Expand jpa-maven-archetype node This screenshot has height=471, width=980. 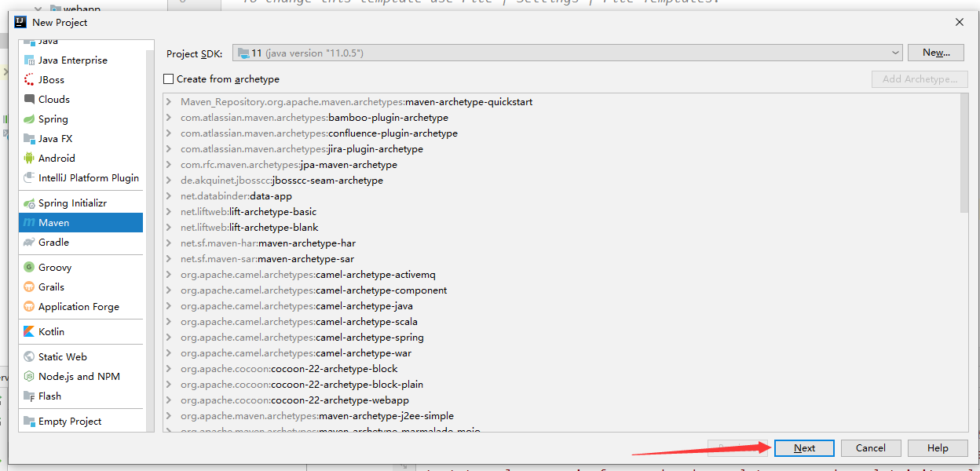(169, 165)
